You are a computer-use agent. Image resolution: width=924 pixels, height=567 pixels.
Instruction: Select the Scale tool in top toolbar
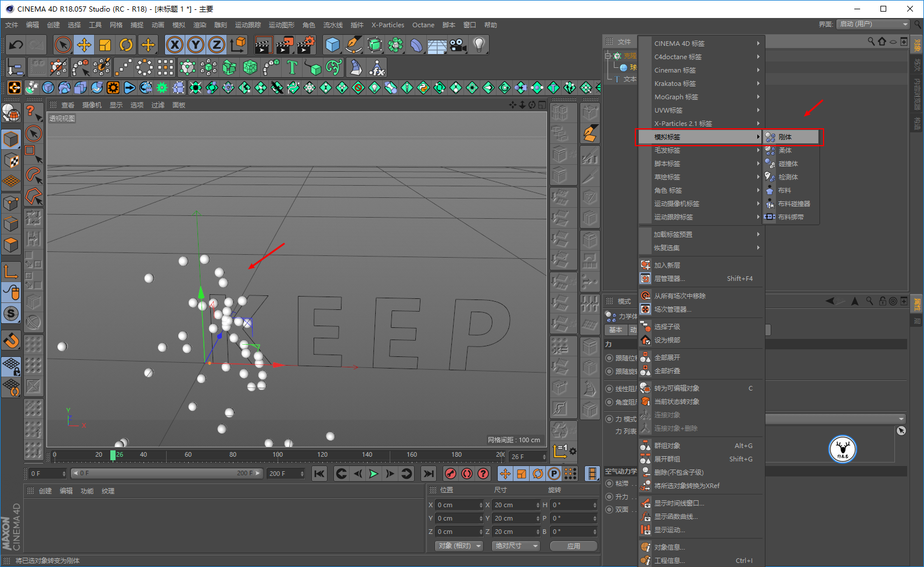105,45
